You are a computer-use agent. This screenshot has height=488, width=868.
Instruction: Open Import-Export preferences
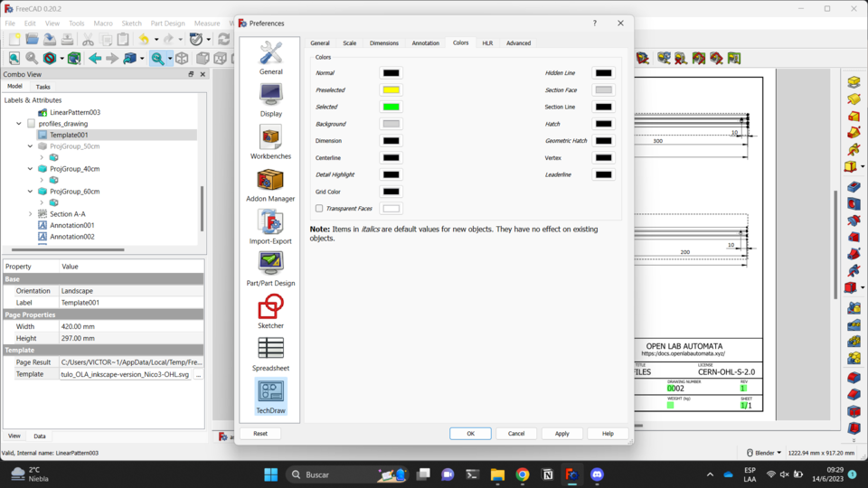tap(270, 227)
